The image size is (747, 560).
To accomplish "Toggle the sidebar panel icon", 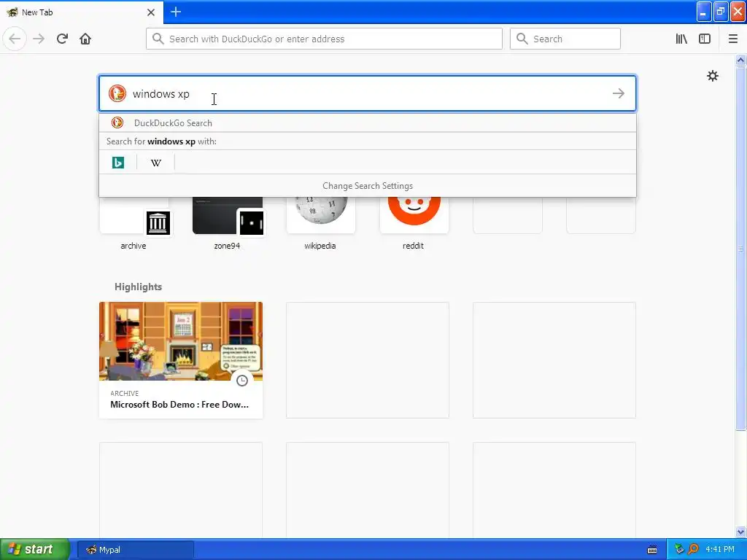I will [705, 39].
